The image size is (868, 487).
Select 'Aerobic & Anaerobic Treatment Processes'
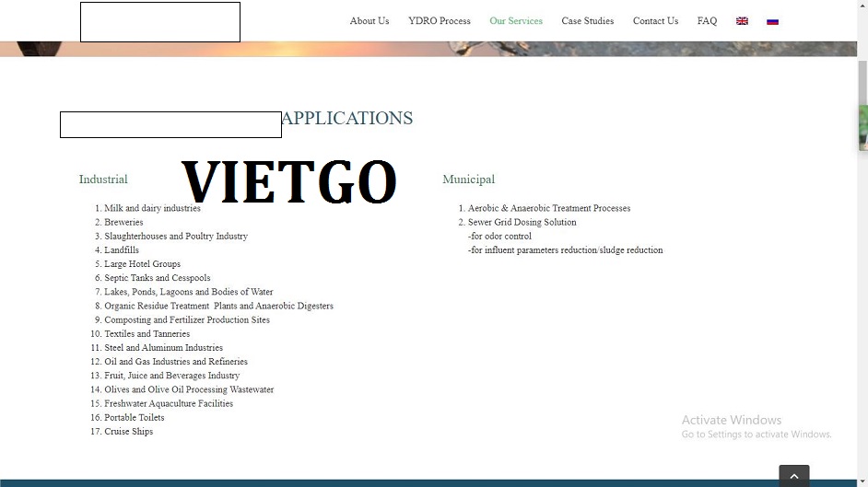pyautogui.click(x=549, y=208)
